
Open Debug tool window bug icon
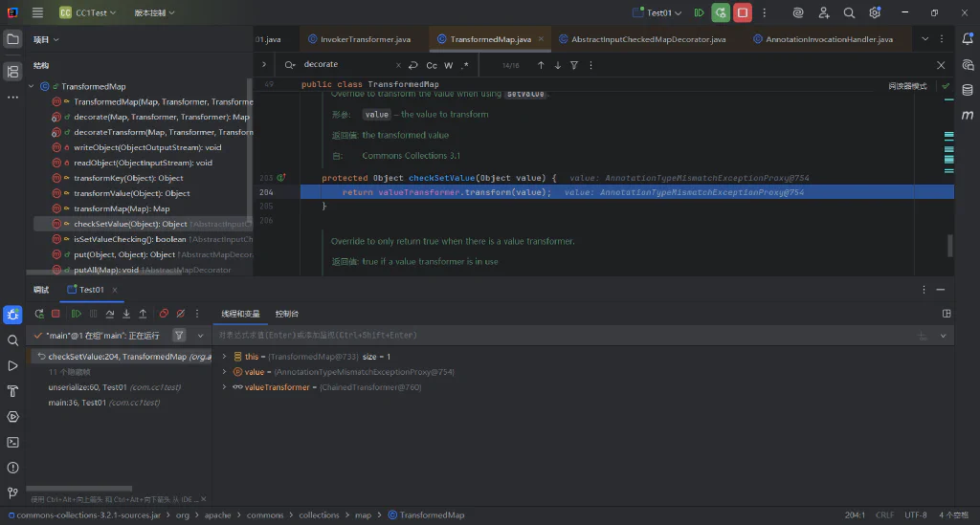click(12, 315)
